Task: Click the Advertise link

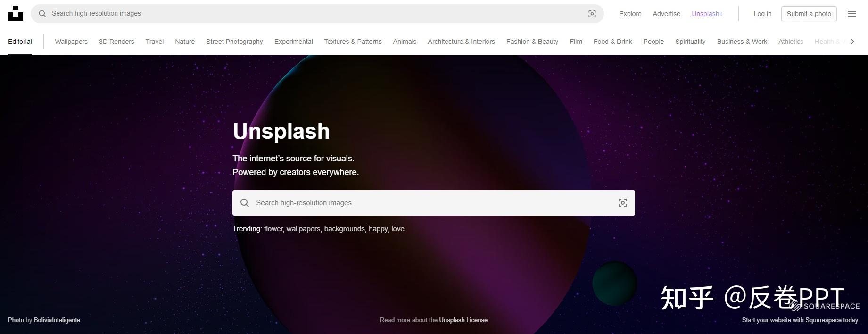Action: (x=666, y=14)
